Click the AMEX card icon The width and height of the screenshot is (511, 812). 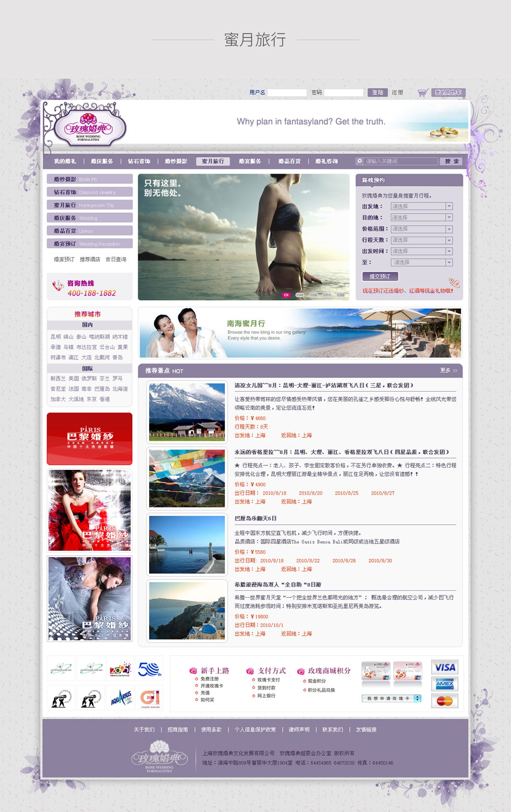pos(445,684)
